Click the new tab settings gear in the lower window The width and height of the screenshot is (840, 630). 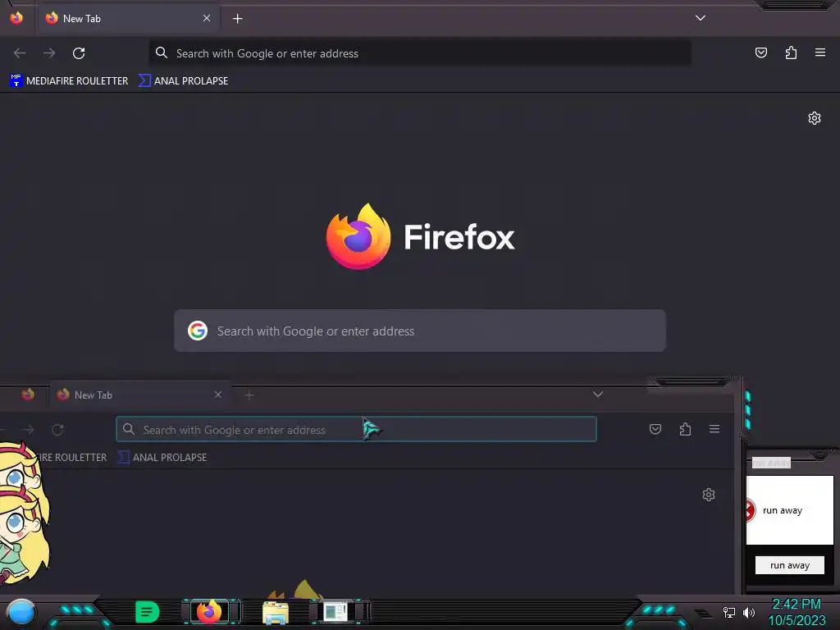709,495
